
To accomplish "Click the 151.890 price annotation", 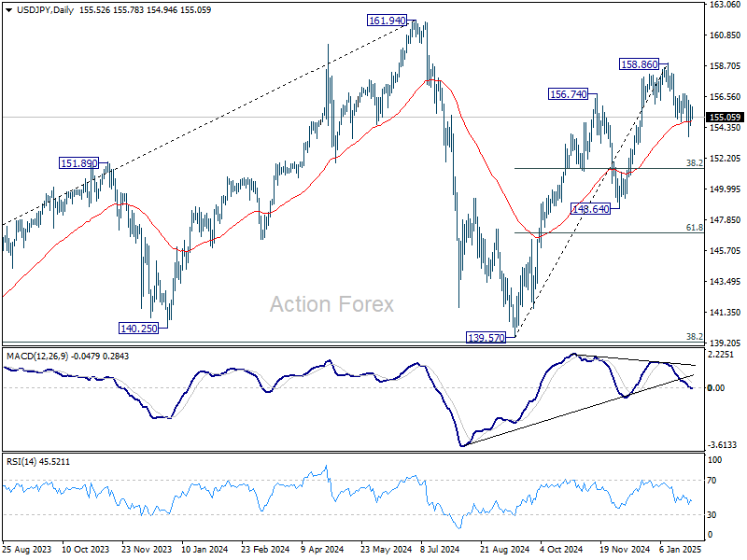I will click(x=79, y=163).
